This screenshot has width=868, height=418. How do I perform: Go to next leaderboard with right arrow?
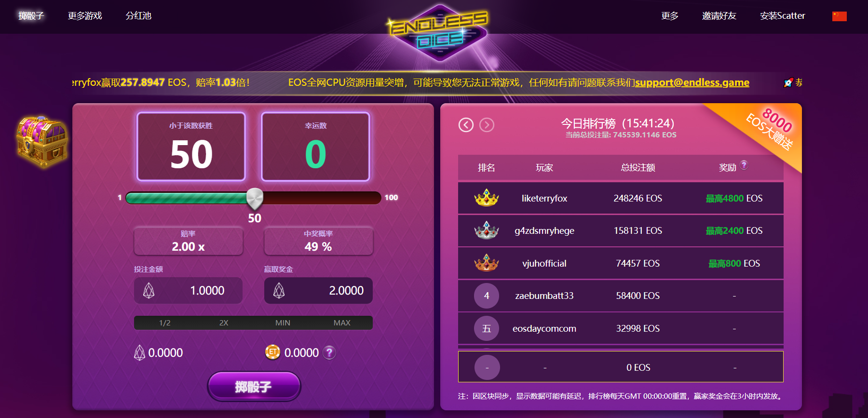coord(487,125)
